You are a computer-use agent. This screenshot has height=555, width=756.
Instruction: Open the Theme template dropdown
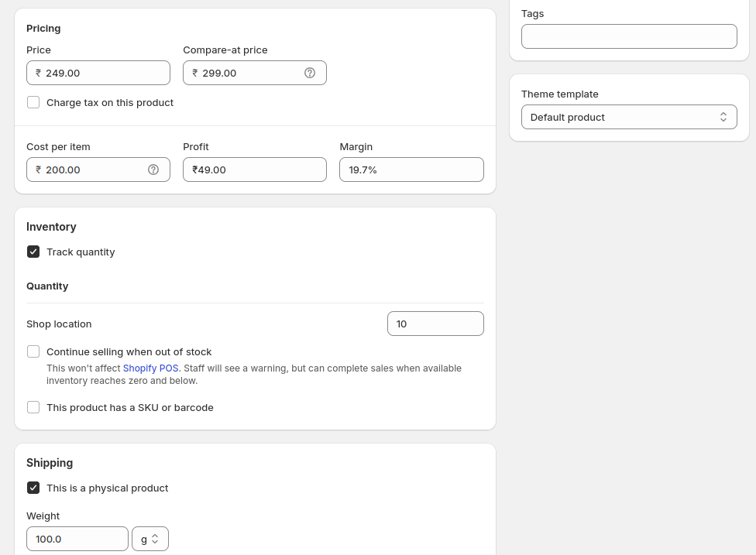tap(629, 117)
